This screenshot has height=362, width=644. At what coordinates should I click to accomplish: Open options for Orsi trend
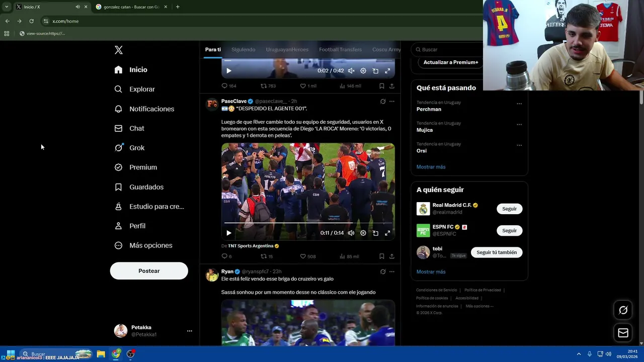[519, 145]
